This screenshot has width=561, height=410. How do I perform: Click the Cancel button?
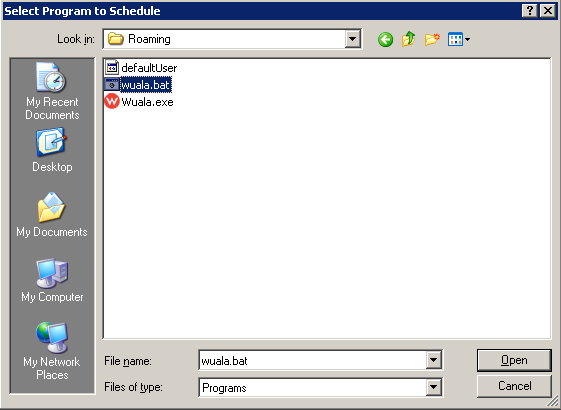(514, 386)
